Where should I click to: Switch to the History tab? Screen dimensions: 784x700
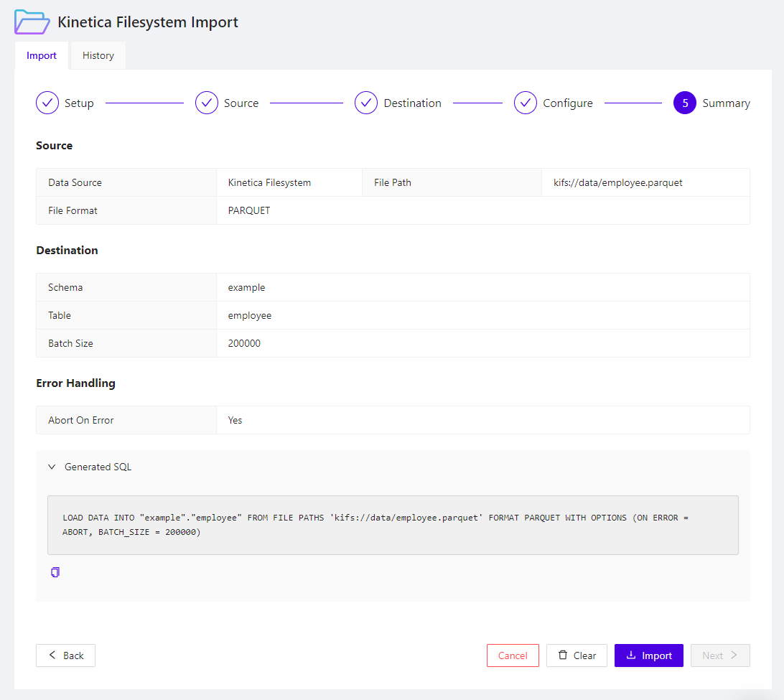coord(97,55)
